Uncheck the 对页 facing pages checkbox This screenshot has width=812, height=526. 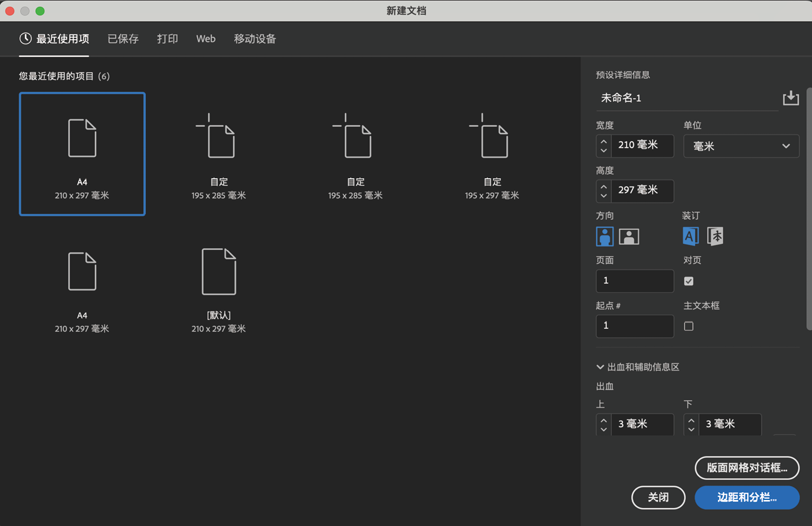(689, 281)
